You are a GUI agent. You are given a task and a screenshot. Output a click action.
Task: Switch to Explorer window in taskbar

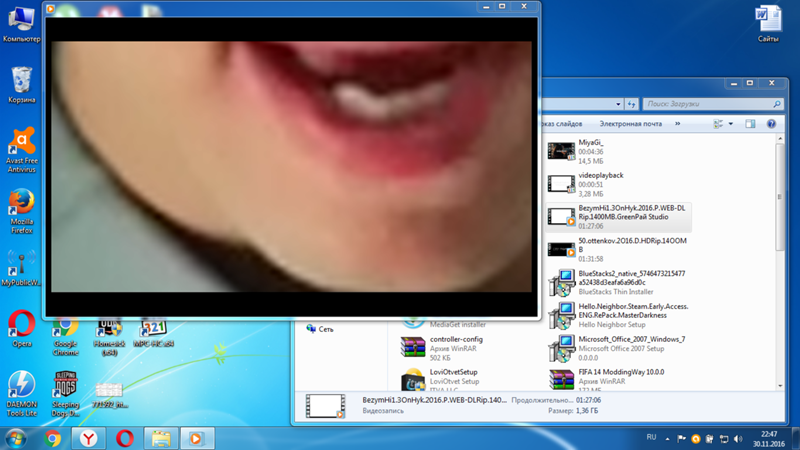pos(161,438)
